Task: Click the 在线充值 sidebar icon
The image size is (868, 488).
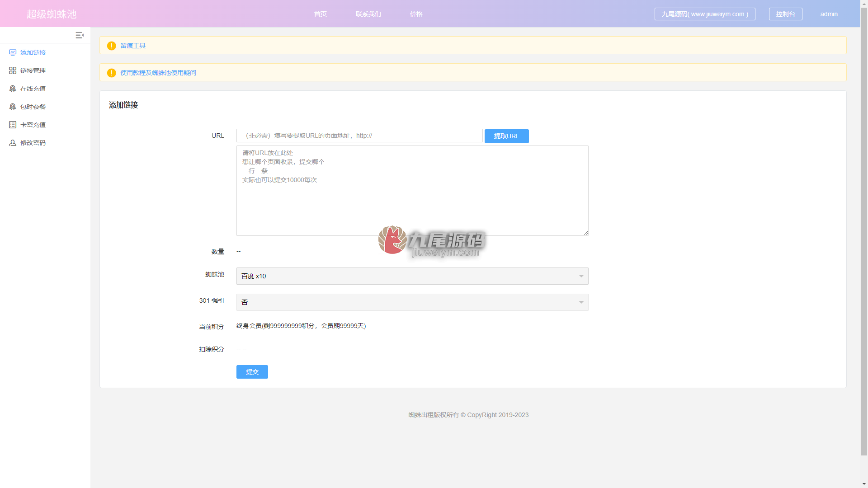Action: [x=13, y=89]
